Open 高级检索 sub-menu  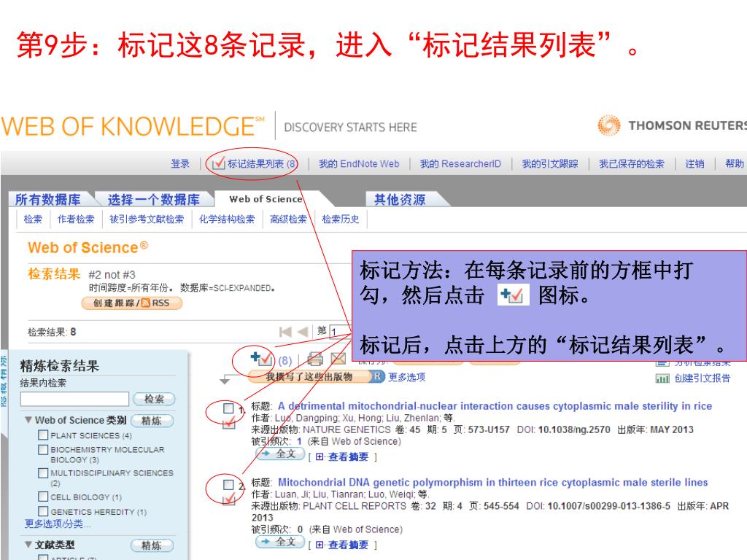click(288, 219)
